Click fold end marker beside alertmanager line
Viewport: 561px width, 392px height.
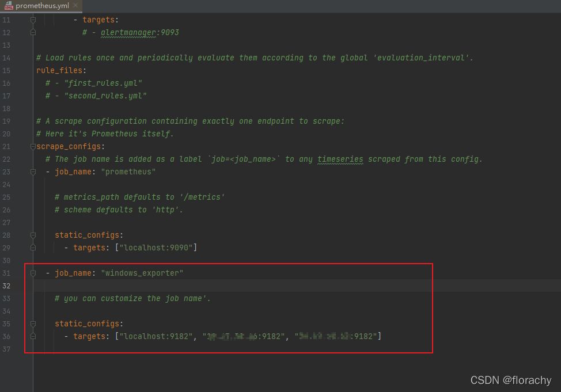click(x=33, y=32)
